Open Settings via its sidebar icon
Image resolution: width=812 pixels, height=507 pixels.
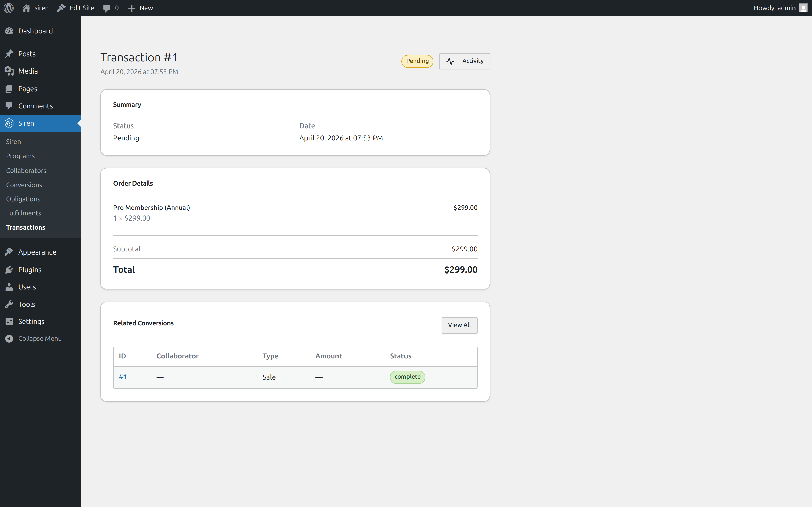pyautogui.click(x=9, y=321)
